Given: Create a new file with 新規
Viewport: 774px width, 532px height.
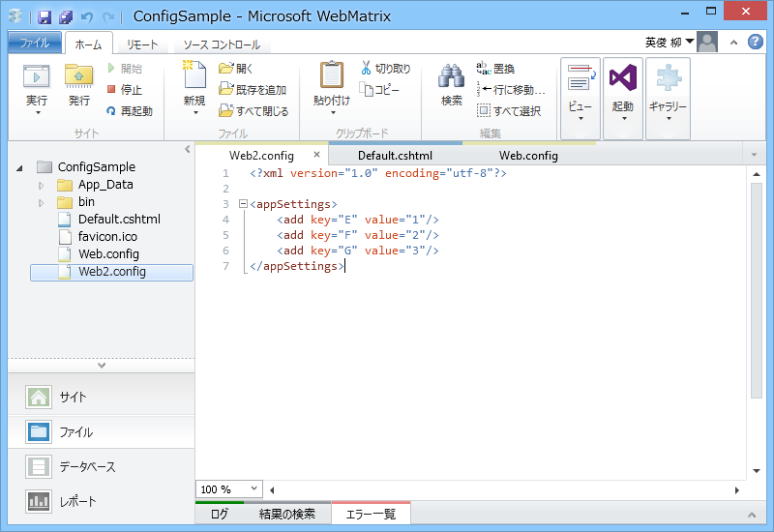Looking at the screenshot, I should click(x=194, y=87).
